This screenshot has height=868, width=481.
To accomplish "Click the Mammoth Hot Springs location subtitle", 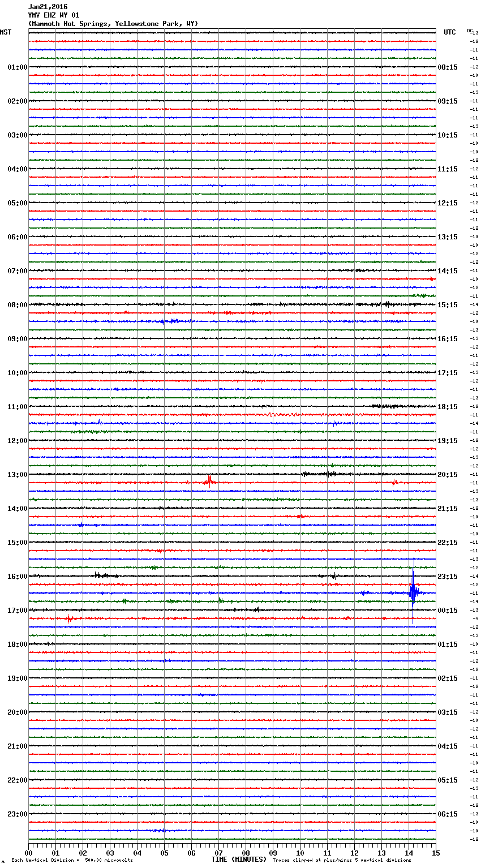I will tap(113, 24).
